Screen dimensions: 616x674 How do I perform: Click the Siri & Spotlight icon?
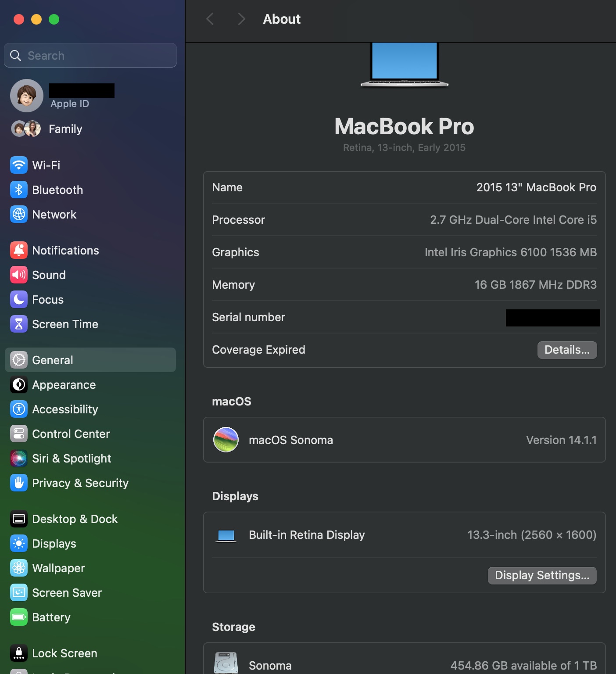[19, 459]
